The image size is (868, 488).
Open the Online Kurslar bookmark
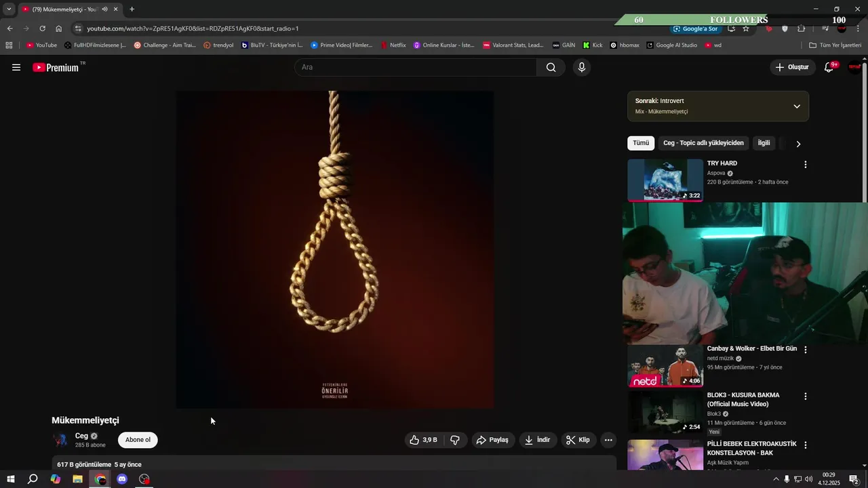click(444, 45)
